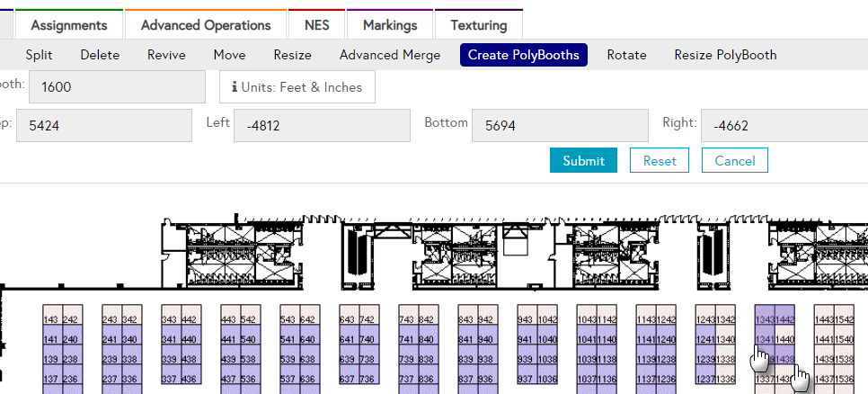
Task: Select the Delete operation
Action: coord(100,55)
